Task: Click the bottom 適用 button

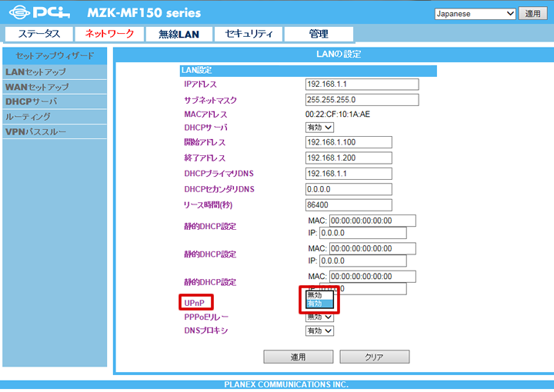Action: click(299, 357)
